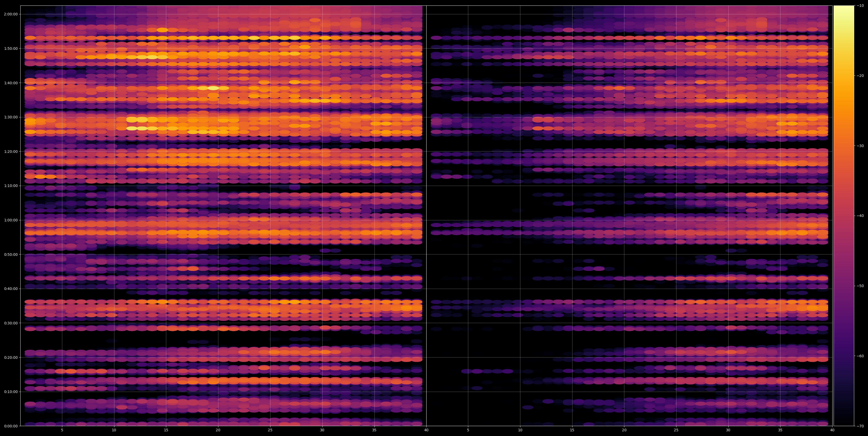Click x-axis tick 15 under the left plot
The height and width of the screenshot is (436, 868).
[166, 430]
